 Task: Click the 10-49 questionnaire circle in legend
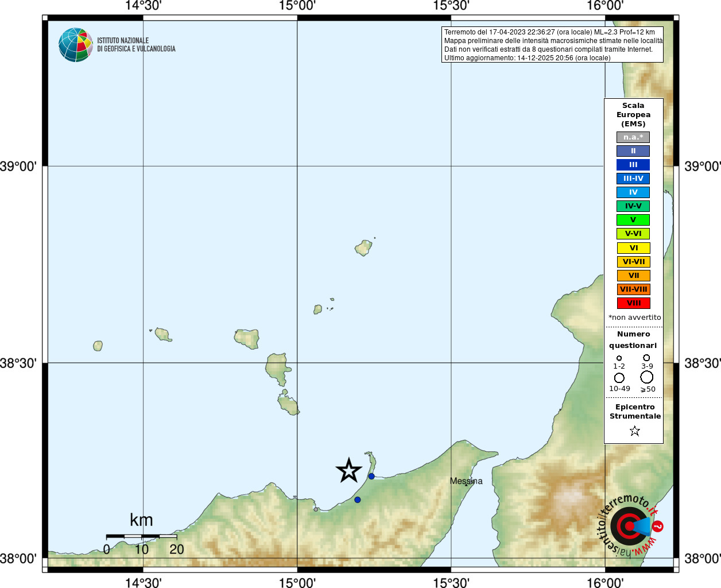[619, 378]
